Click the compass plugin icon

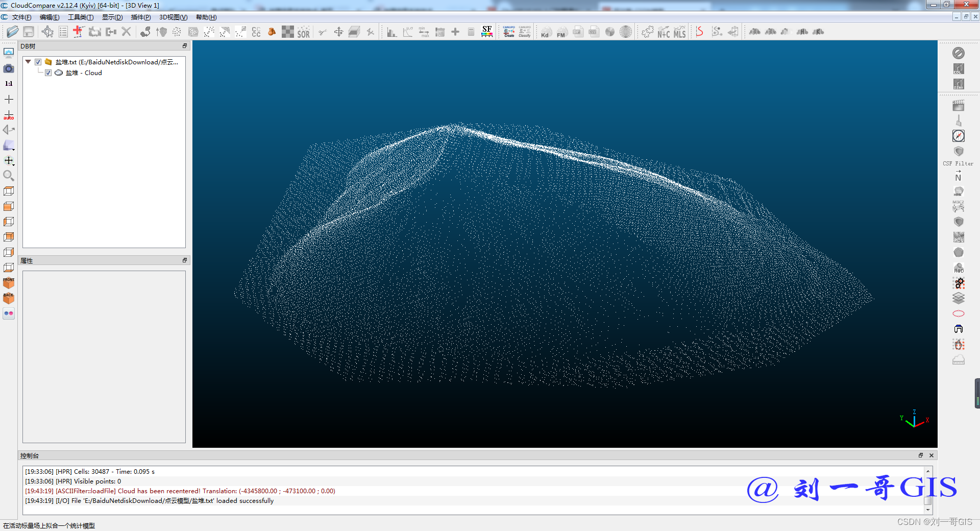pyautogui.click(x=958, y=136)
